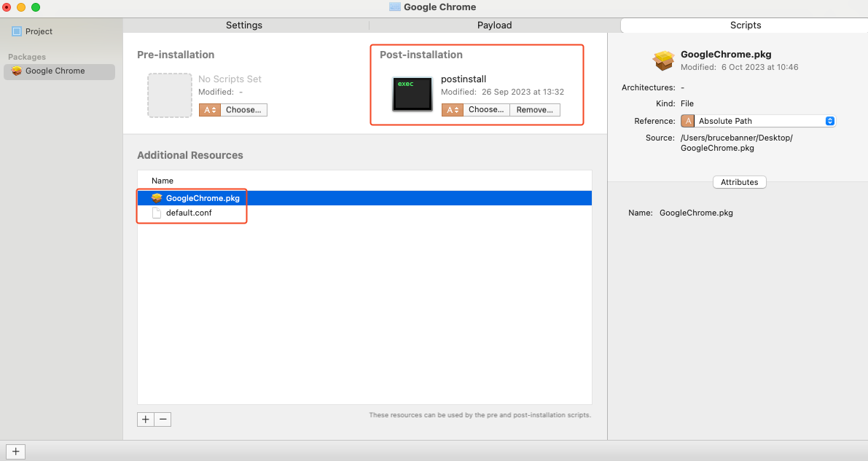Click the default.conf file icon
Image resolution: width=868 pixels, height=461 pixels.
[x=156, y=213]
